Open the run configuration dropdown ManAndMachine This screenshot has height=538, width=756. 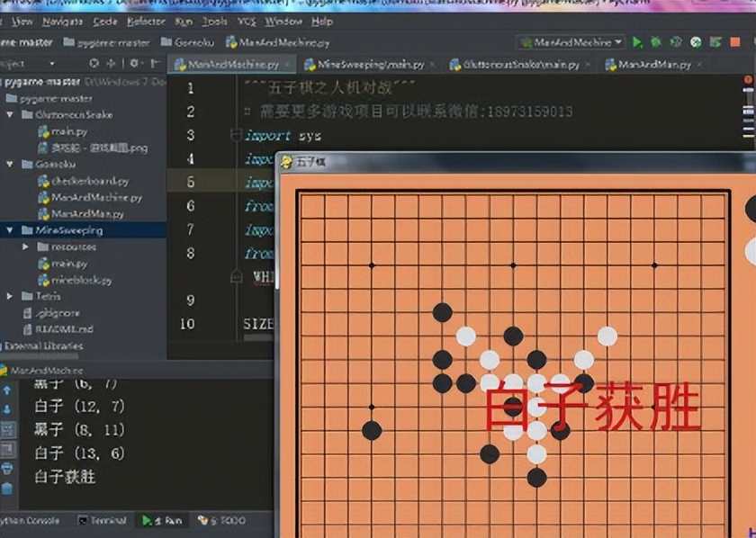[x=567, y=41]
